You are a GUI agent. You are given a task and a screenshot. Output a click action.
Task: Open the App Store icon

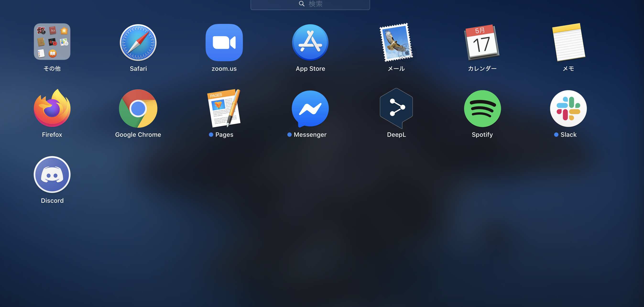310,43
